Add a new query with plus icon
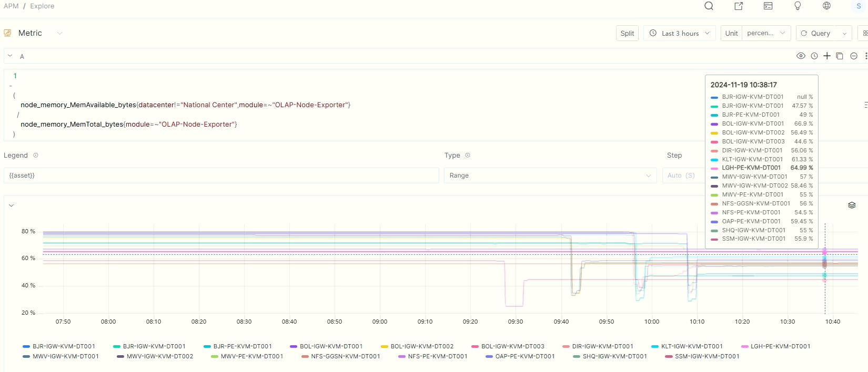Image resolution: width=868 pixels, height=372 pixels. pos(827,56)
